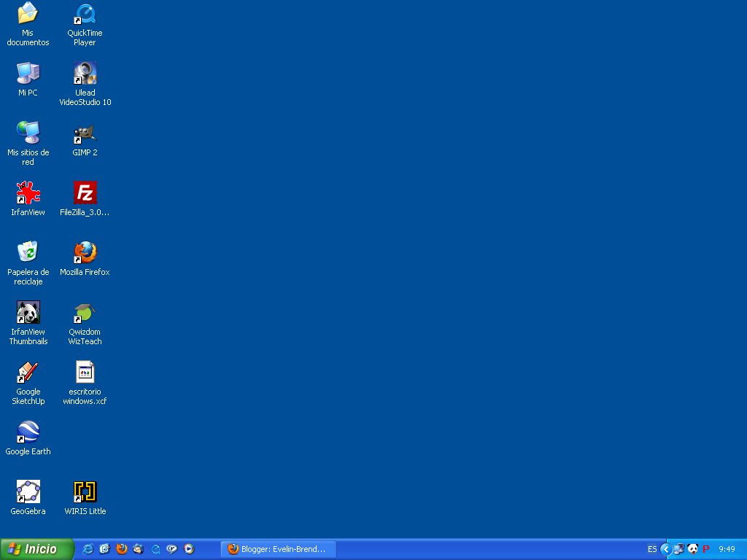Image resolution: width=747 pixels, height=560 pixels.
Task: Click the red IrfanView splat shortcut icon
Action: (x=28, y=192)
